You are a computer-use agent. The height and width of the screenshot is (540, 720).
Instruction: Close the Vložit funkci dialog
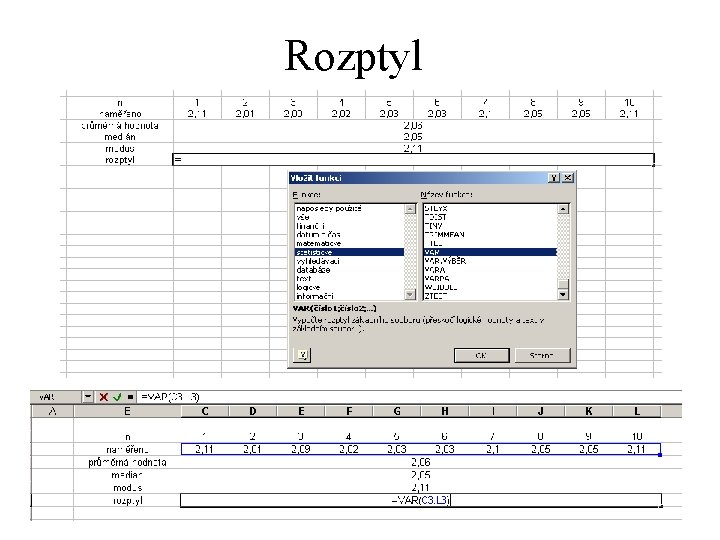[568, 178]
